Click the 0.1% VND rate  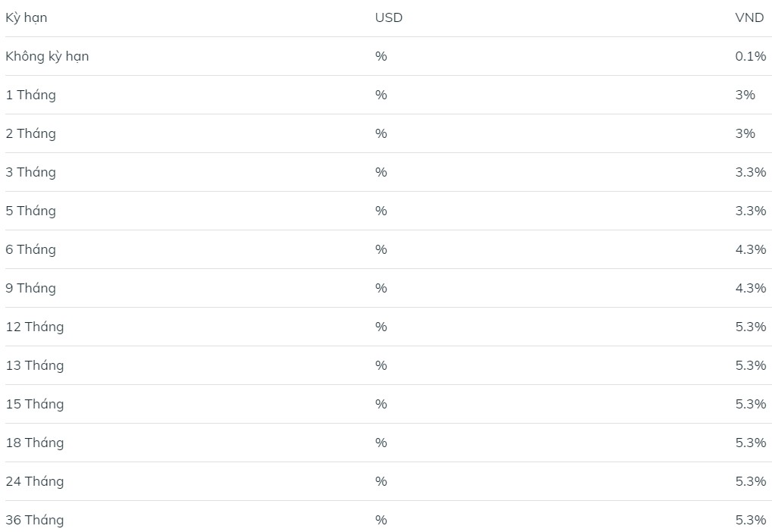tap(750, 56)
